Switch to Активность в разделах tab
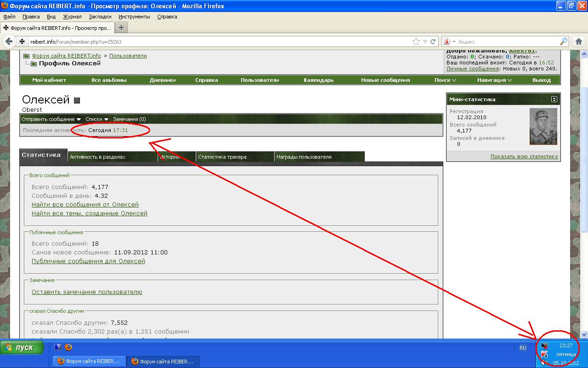 97,157
